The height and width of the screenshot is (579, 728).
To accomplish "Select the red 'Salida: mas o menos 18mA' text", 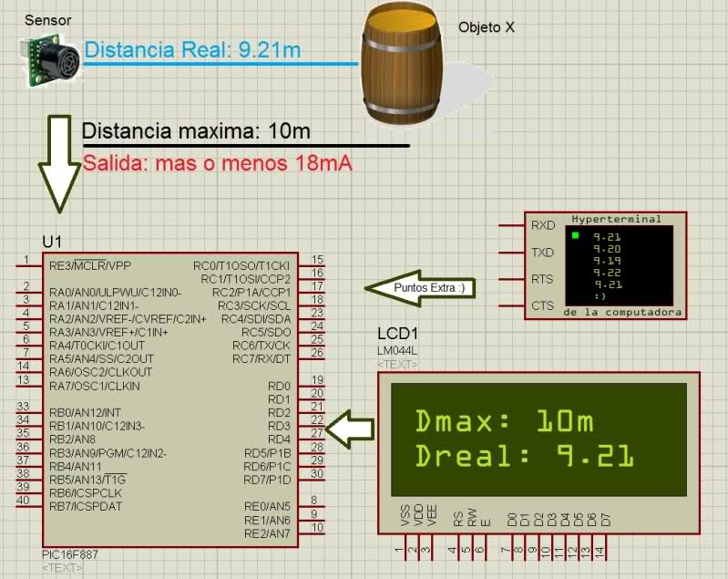I will pos(217,163).
